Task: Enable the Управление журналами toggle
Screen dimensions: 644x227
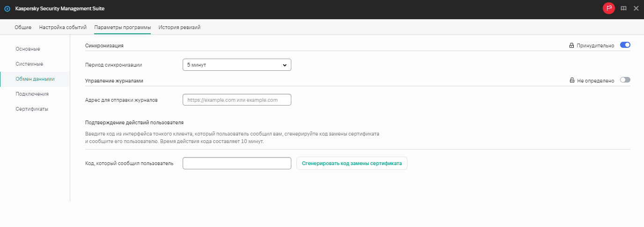Action: (625, 80)
